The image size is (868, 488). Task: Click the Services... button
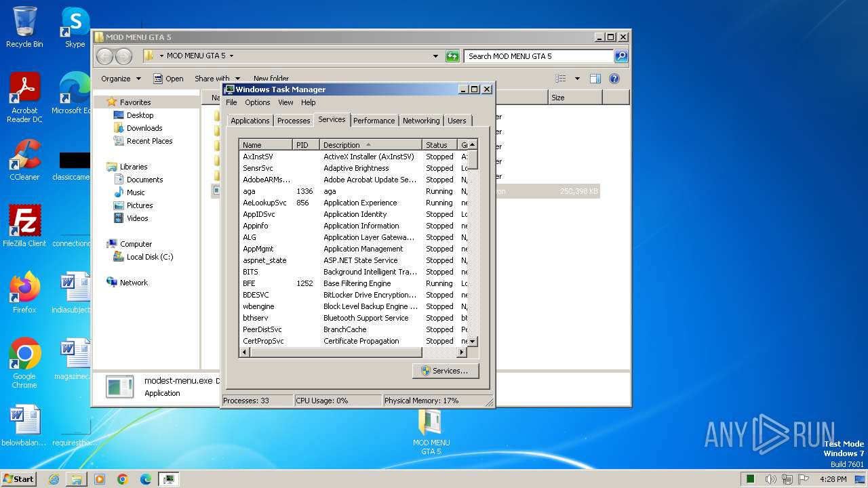445,371
